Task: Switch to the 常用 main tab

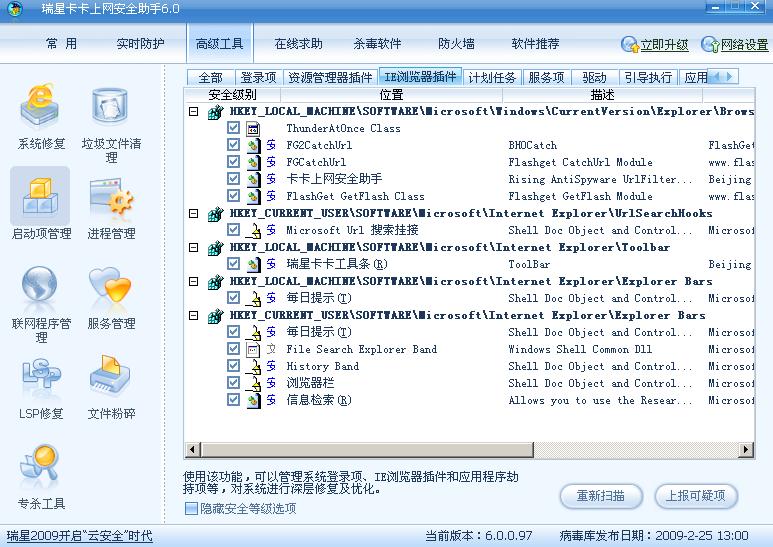Action: pyautogui.click(x=62, y=44)
